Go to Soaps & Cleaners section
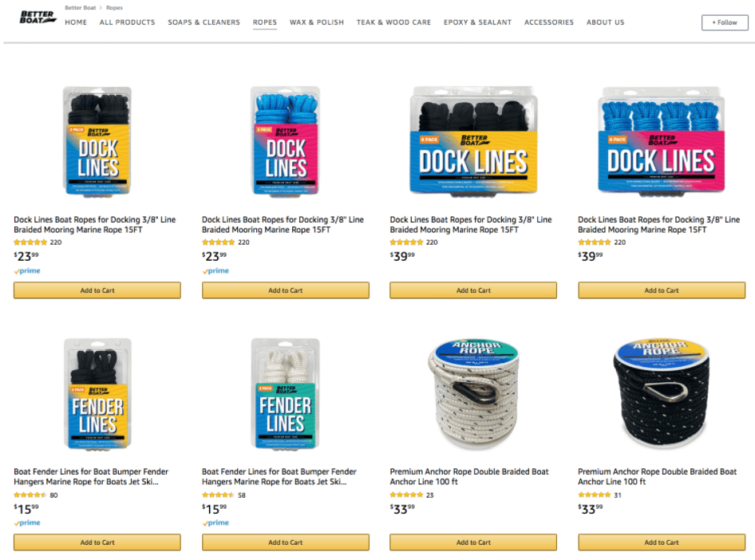The width and height of the screenshot is (755, 560). [204, 22]
